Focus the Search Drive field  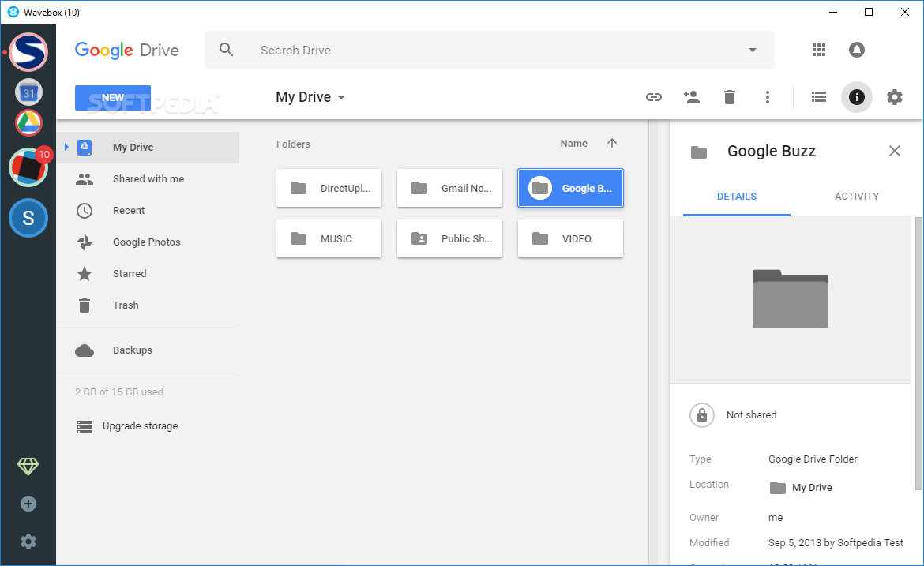point(489,50)
